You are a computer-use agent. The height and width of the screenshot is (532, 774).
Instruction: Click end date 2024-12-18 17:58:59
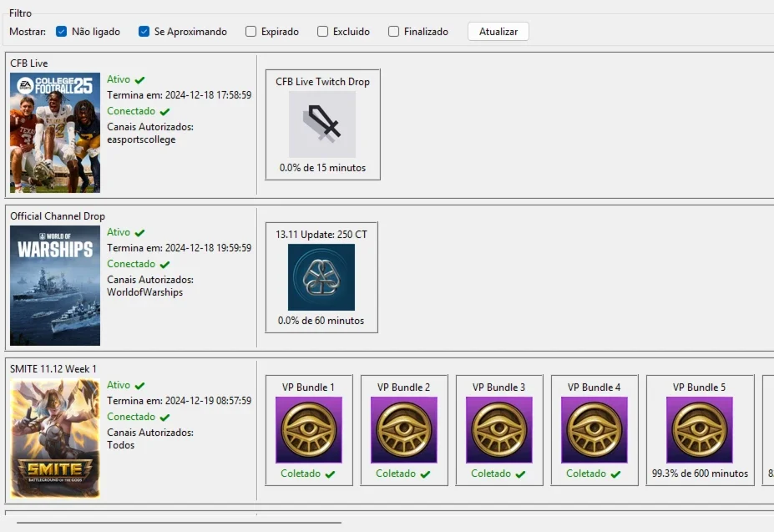(208, 95)
